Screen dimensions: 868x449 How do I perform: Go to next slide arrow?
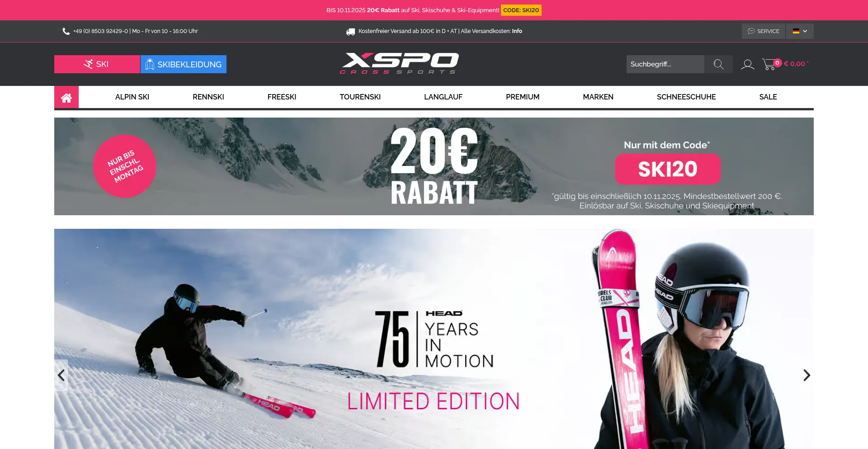click(x=807, y=375)
